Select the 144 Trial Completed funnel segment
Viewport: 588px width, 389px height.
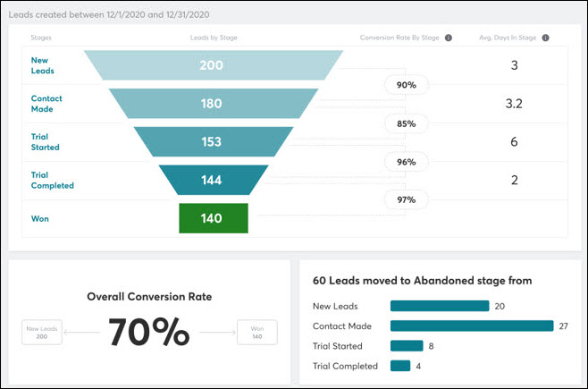pyautogui.click(x=212, y=180)
